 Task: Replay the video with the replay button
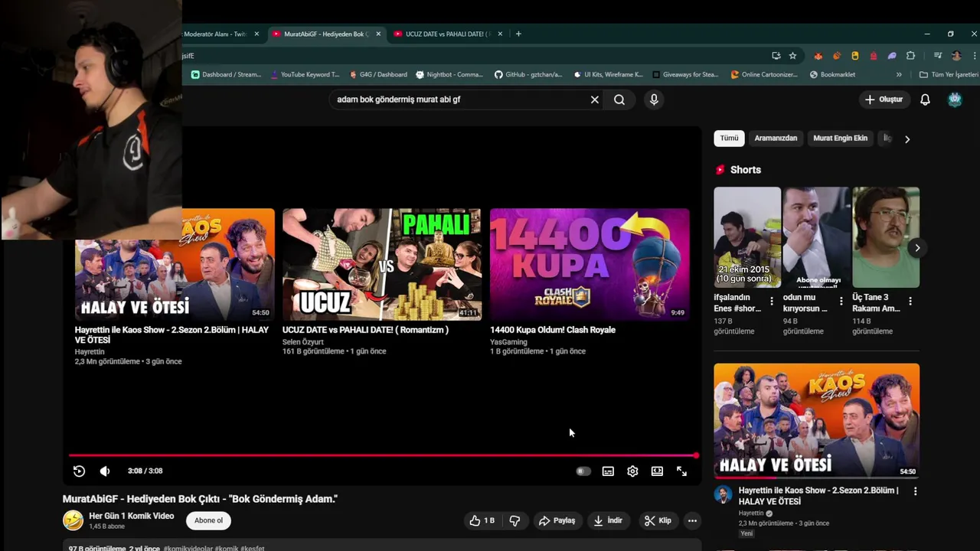[79, 471]
